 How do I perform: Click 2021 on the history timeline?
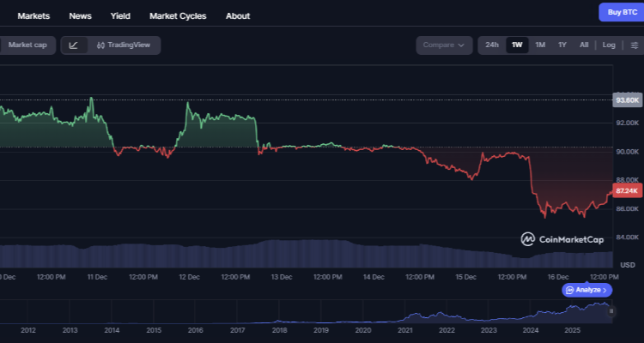pos(404,329)
